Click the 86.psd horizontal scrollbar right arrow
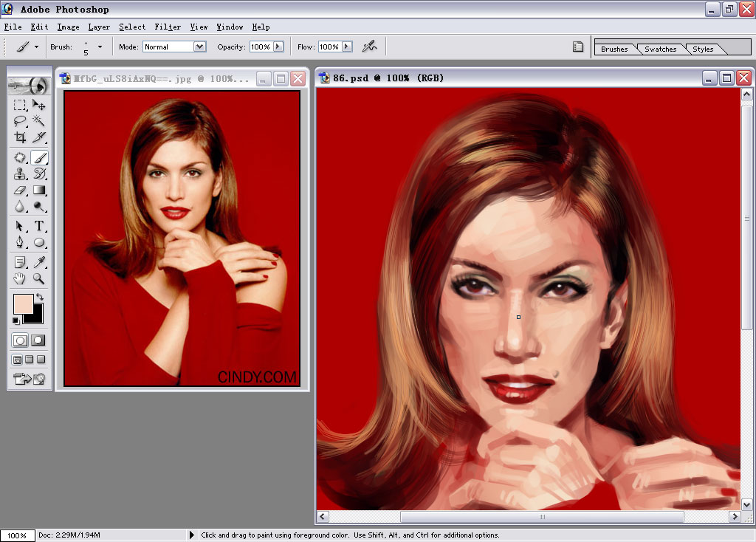 735,516
